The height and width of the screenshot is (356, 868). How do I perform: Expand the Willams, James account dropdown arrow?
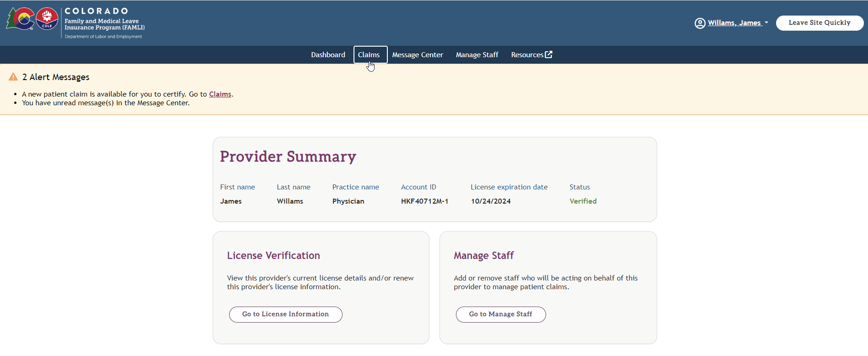pyautogui.click(x=766, y=22)
